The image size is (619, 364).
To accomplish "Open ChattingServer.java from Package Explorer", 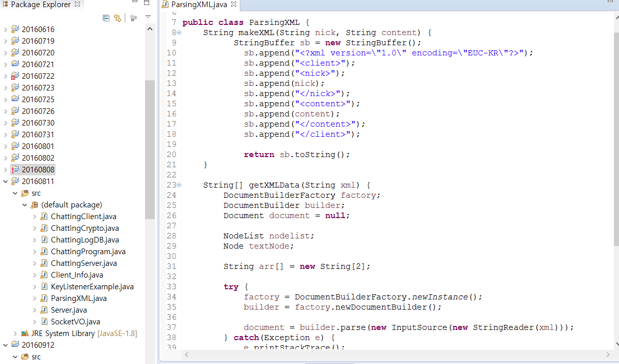I will click(x=83, y=263).
